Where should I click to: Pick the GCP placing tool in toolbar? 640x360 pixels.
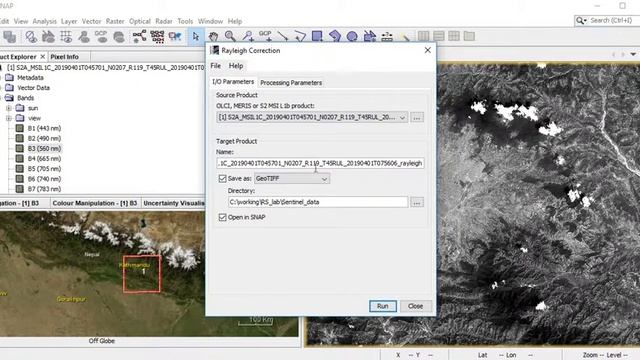[265, 36]
